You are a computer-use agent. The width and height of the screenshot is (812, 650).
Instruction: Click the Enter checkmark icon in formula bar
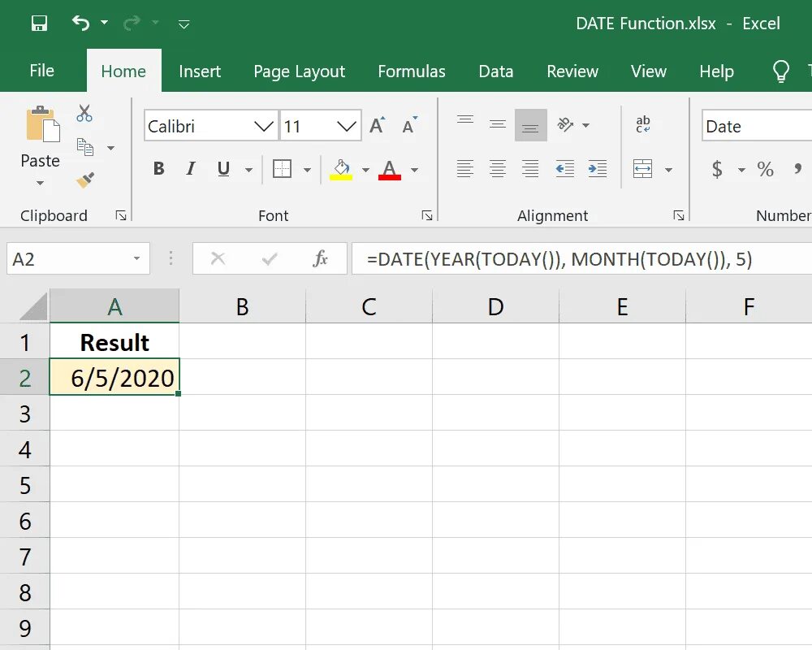pos(270,258)
